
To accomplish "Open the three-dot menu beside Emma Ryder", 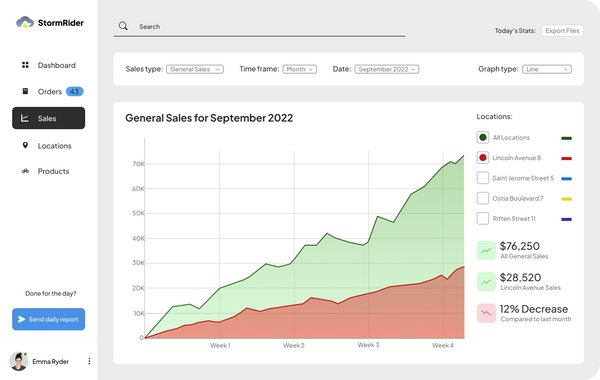I will (89, 361).
